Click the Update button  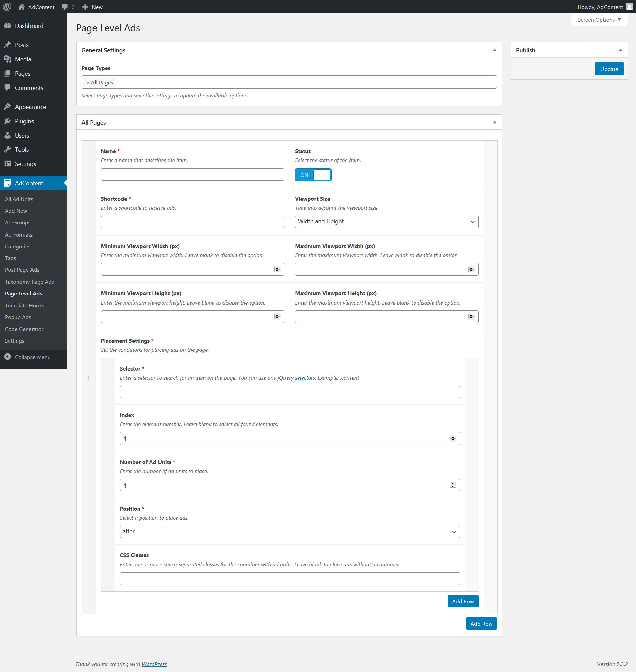click(609, 69)
